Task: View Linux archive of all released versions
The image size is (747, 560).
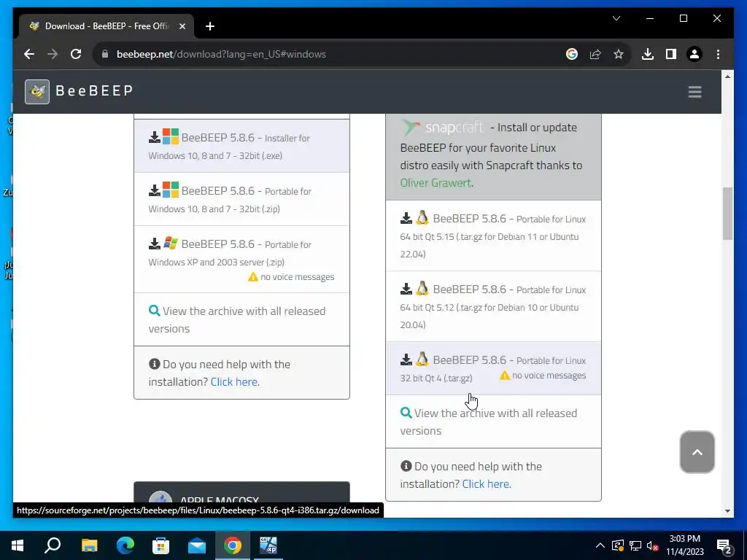Action: pyautogui.click(x=493, y=421)
